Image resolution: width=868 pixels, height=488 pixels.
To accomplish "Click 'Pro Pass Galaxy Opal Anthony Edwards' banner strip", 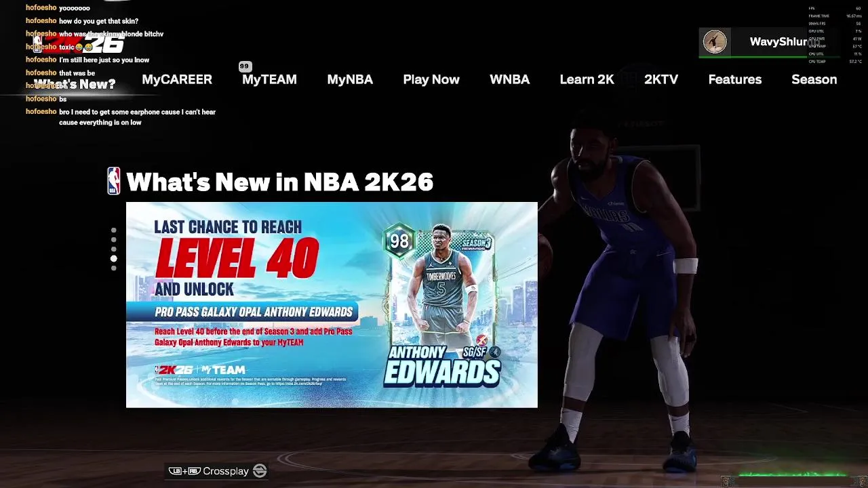I will (242, 312).
